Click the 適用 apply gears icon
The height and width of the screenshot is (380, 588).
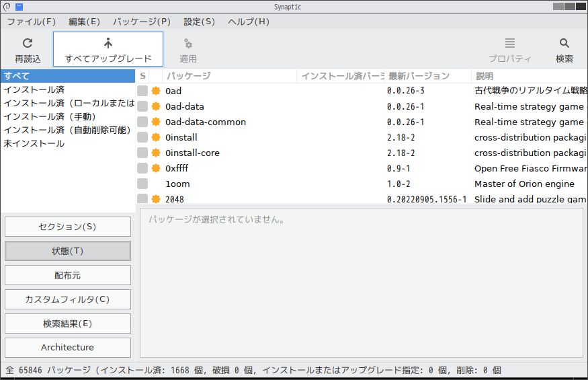[x=188, y=44]
